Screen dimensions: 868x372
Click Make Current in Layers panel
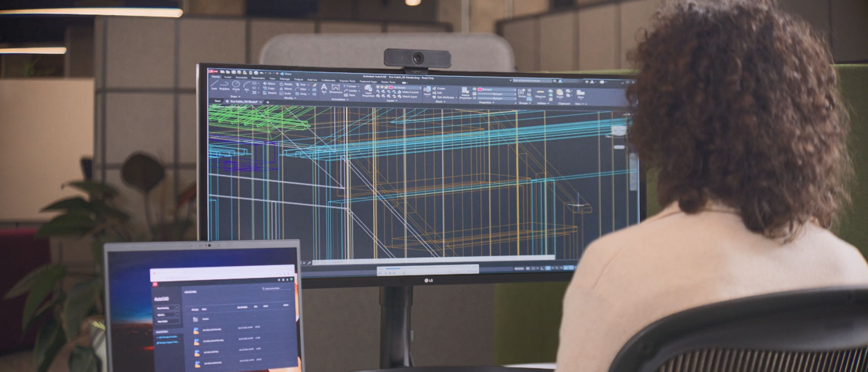point(410,92)
